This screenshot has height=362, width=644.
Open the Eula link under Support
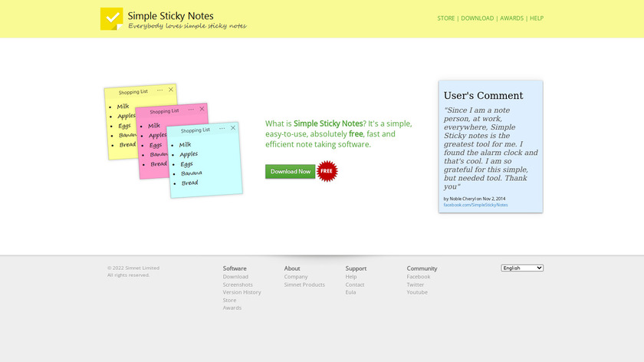pos(350,292)
